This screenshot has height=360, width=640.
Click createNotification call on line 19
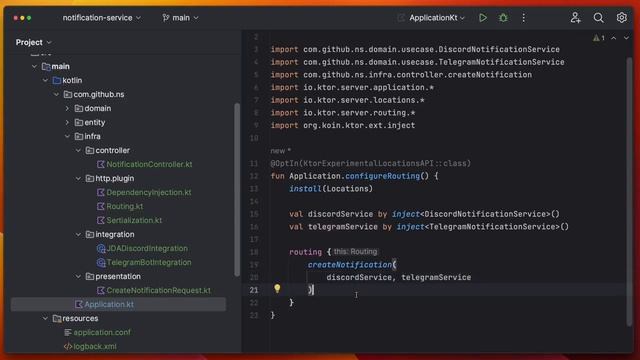[350, 265]
